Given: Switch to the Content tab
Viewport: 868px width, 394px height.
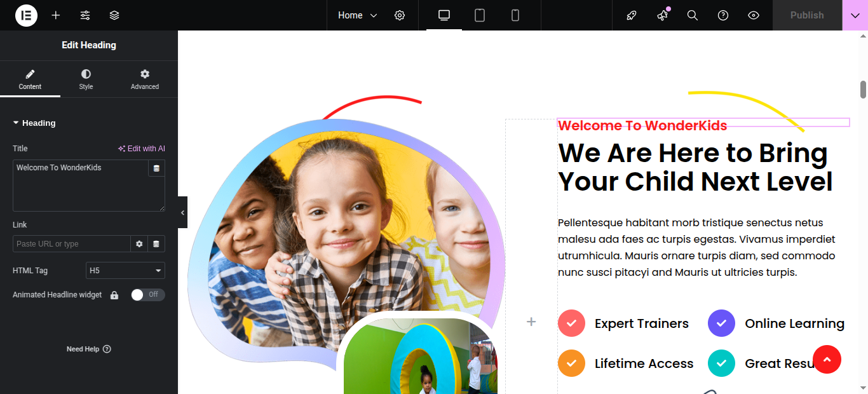Looking at the screenshot, I should point(30,79).
